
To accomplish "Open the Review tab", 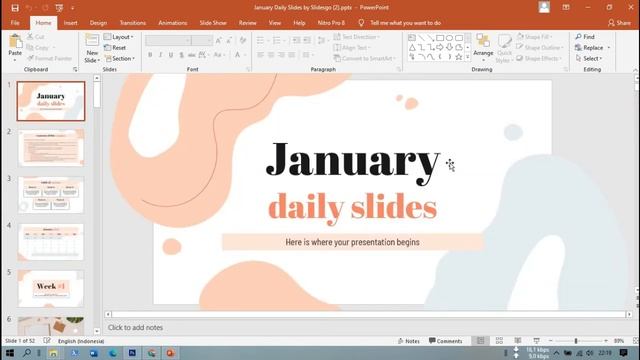I will 247,23.
